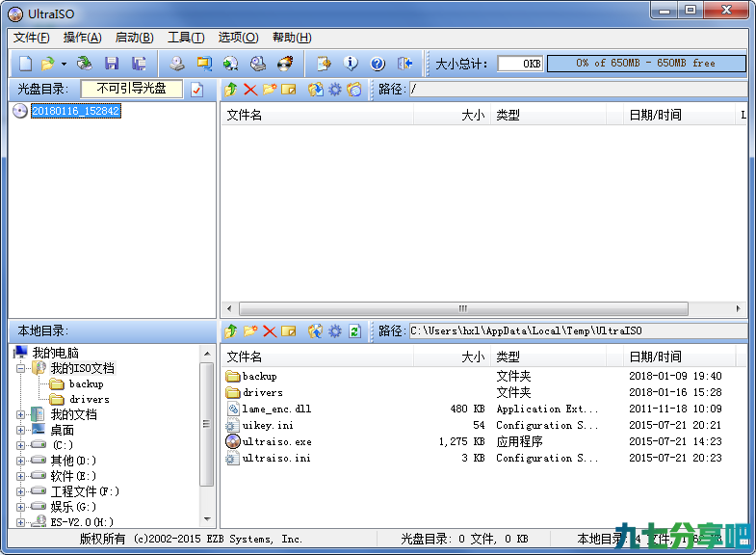Screen dimensions: 756x555
Task: Create new folder in the disc directory toolbar
Action: tap(270, 90)
